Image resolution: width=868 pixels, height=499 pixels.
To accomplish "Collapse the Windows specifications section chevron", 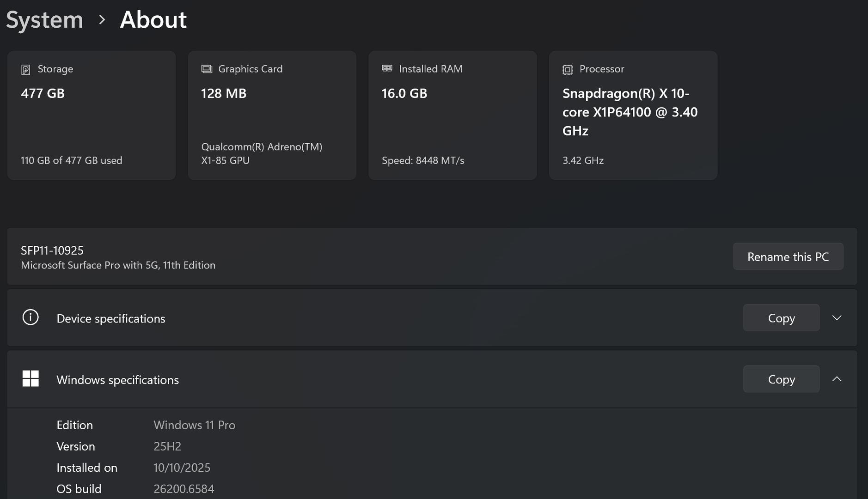I will coord(837,379).
